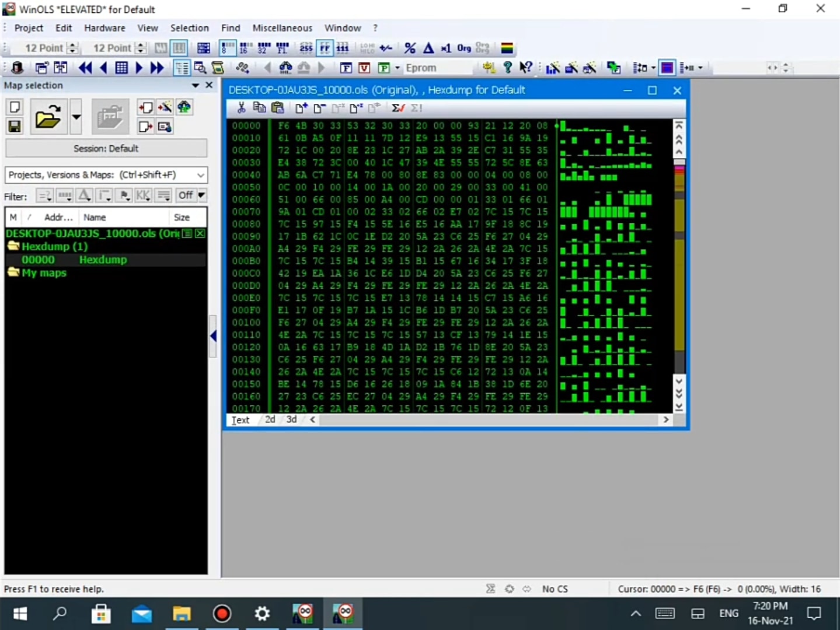Toggle hexadecimal FF number display
This screenshot has height=630, width=840.
tap(325, 48)
